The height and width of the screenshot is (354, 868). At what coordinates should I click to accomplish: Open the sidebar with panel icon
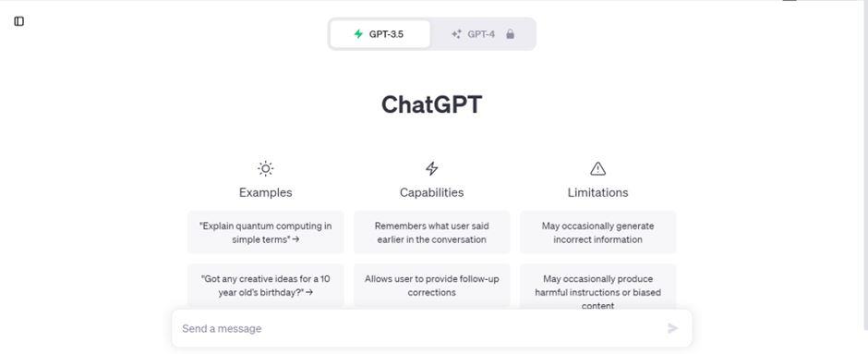click(18, 21)
